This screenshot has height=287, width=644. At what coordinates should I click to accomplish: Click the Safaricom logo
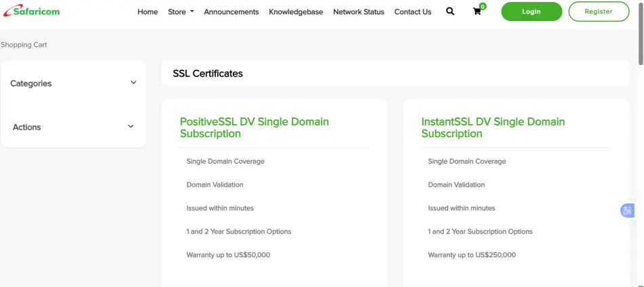point(31,11)
